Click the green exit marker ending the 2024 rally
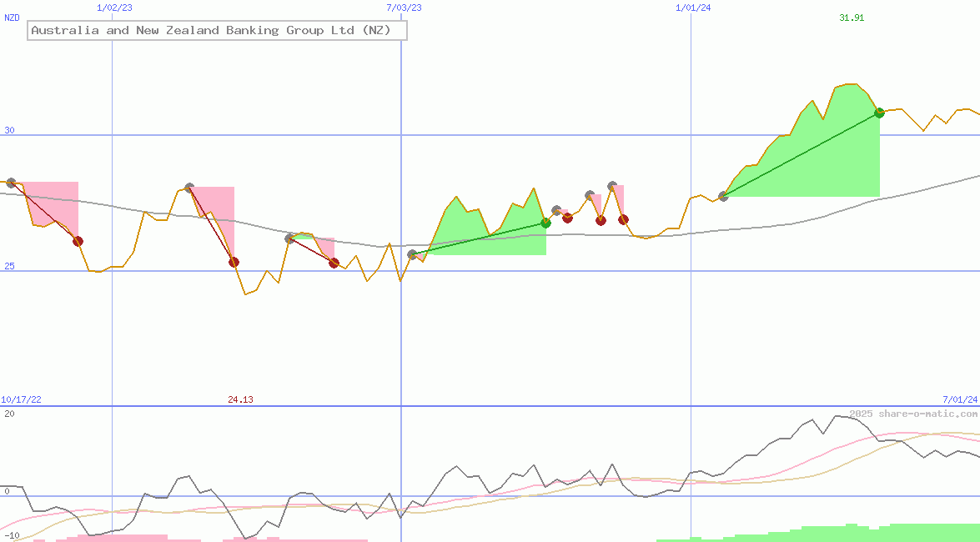The width and height of the screenshot is (980, 542). pos(879,113)
